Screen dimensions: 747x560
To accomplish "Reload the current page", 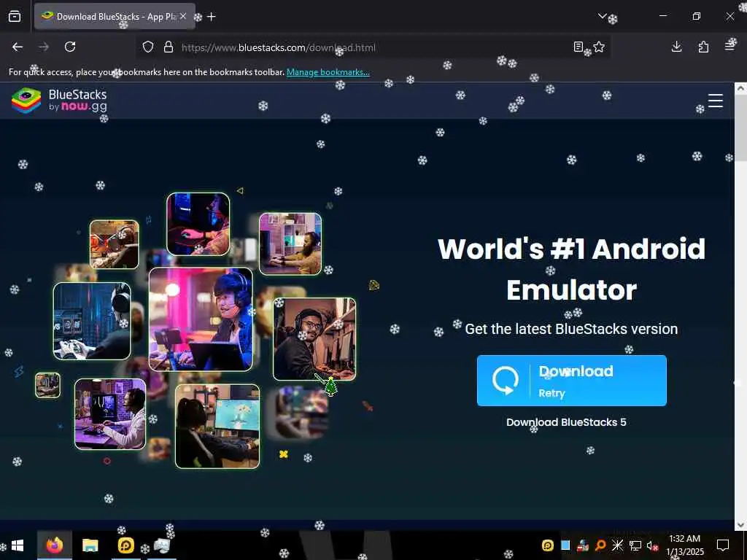I will 70,47.
